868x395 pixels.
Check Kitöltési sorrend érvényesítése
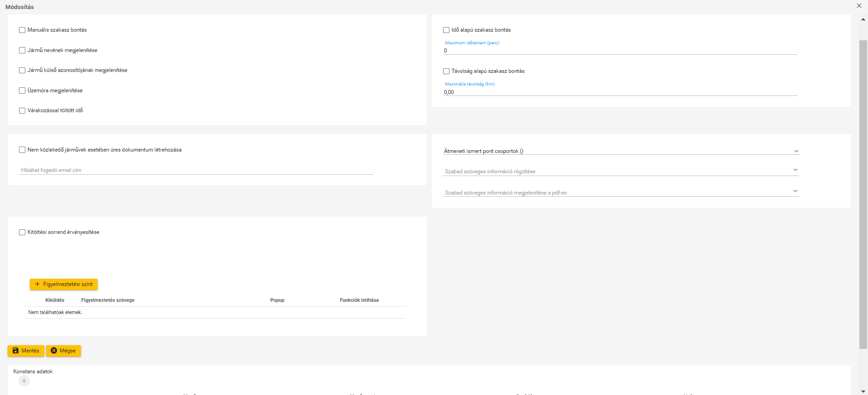tap(22, 233)
